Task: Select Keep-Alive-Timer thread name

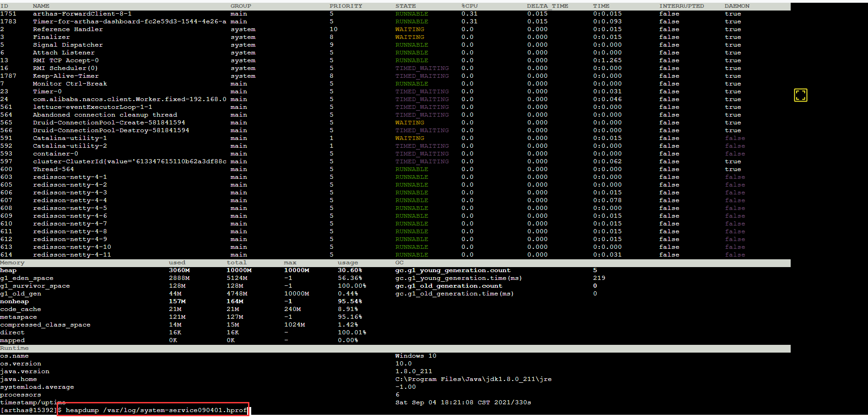Action: click(x=65, y=76)
